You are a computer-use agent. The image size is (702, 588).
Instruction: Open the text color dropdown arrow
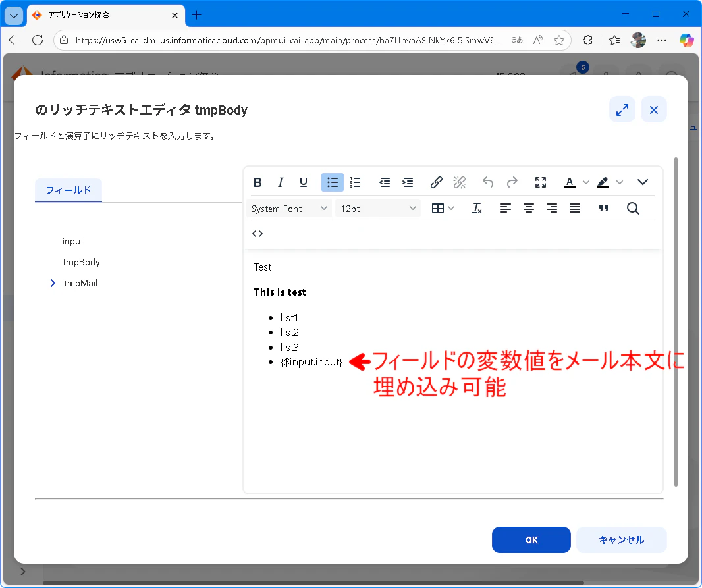click(585, 182)
